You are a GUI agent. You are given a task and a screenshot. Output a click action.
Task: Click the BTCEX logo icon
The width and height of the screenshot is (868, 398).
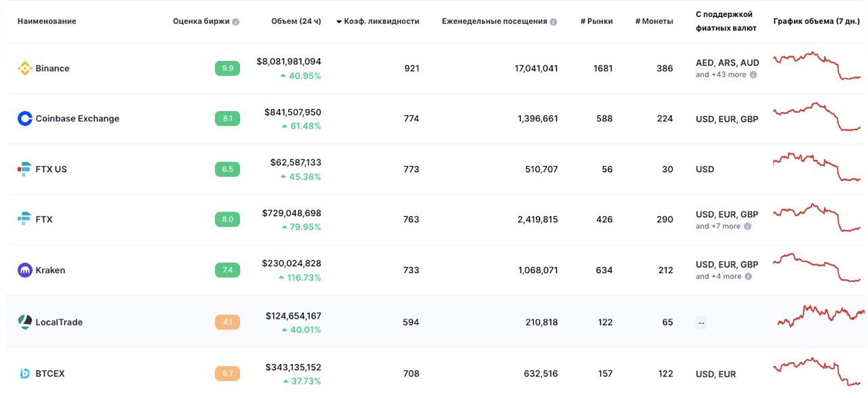coord(24,374)
